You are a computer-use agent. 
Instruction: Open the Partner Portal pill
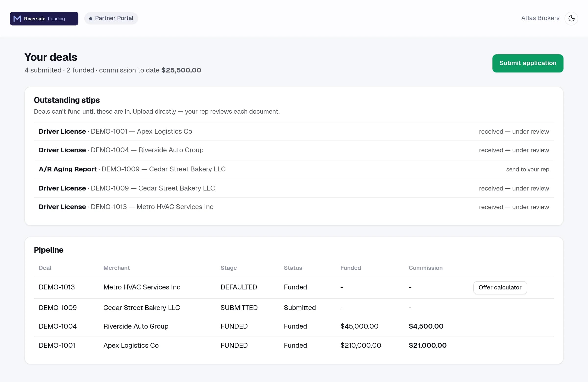click(x=111, y=18)
